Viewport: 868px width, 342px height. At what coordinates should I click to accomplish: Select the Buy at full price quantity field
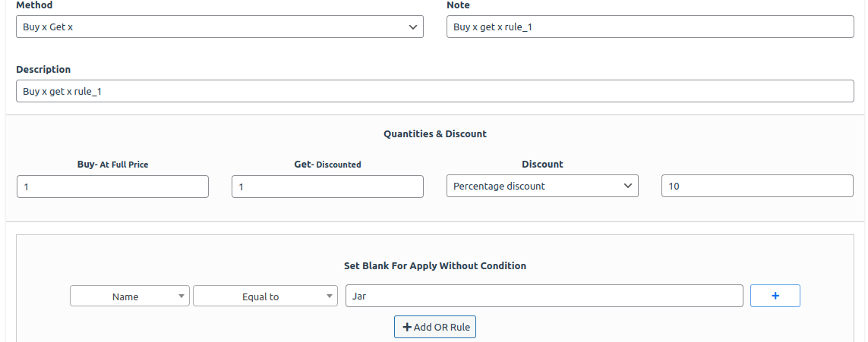point(112,187)
